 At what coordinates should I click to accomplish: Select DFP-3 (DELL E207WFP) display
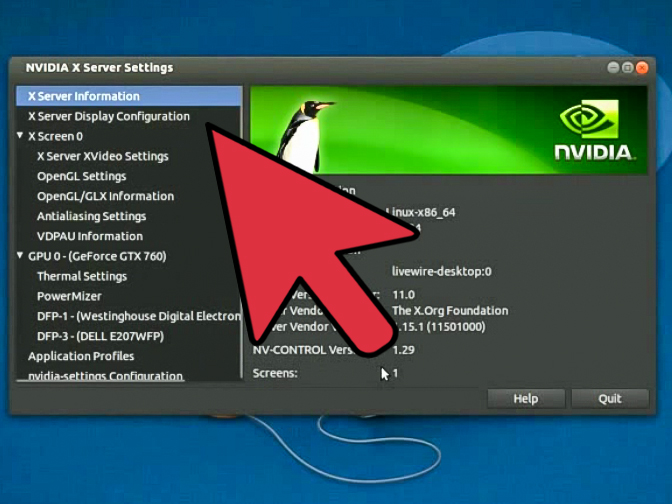click(x=100, y=336)
